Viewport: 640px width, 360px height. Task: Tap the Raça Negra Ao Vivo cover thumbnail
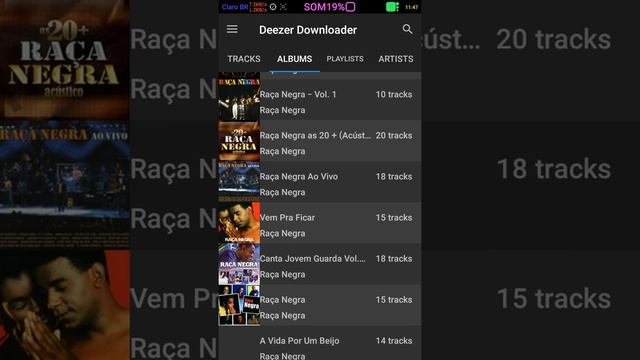pos(239,182)
